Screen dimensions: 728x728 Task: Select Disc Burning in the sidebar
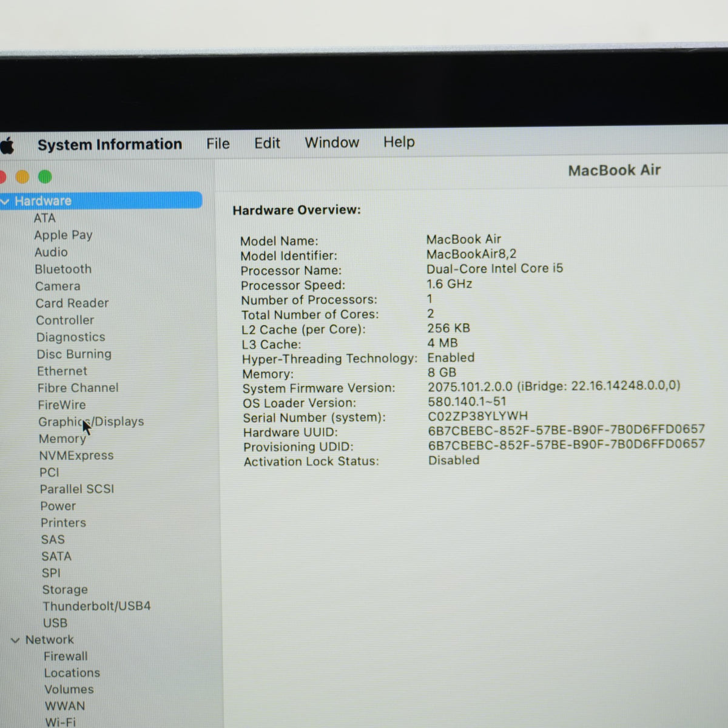[74, 354]
